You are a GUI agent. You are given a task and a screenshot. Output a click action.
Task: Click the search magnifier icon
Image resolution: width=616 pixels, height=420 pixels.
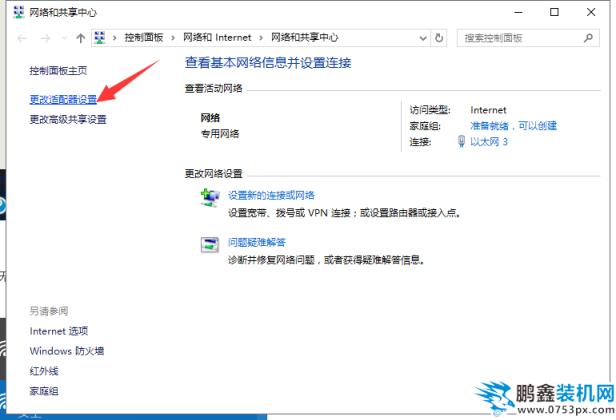tap(588, 38)
